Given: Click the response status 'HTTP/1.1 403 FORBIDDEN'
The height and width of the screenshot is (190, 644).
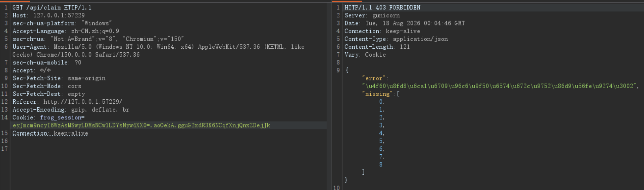Looking at the screenshot, I should tap(382, 8).
